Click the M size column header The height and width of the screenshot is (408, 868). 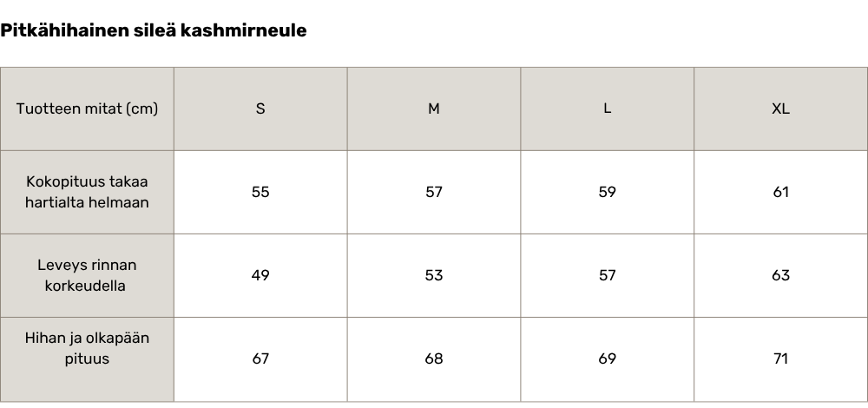pyautogui.click(x=434, y=109)
